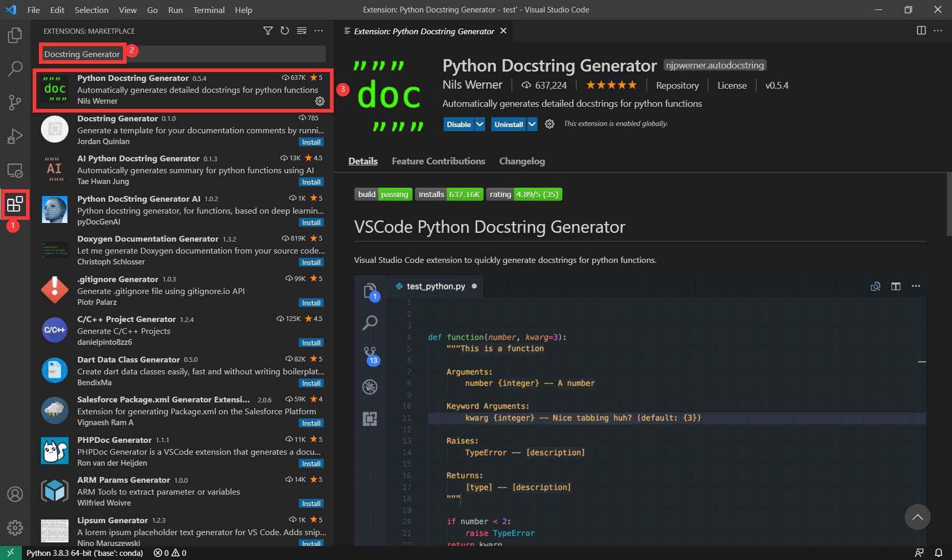This screenshot has width=952, height=560.
Task: Open publisher Nils Werner link
Action: [472, 85]
